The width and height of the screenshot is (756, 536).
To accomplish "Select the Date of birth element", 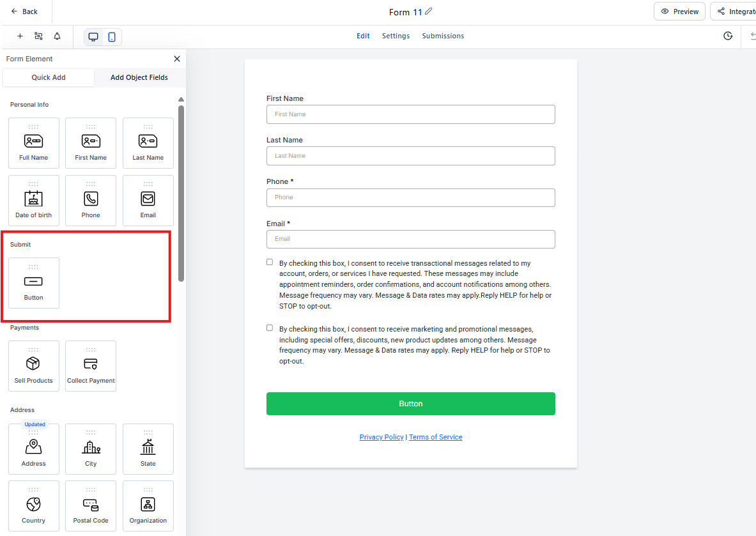I will [x=34, y=201].
